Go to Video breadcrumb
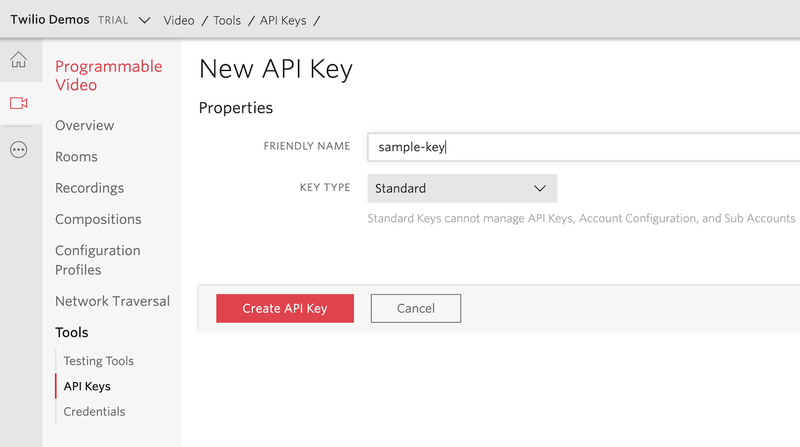 click(179, 20)
